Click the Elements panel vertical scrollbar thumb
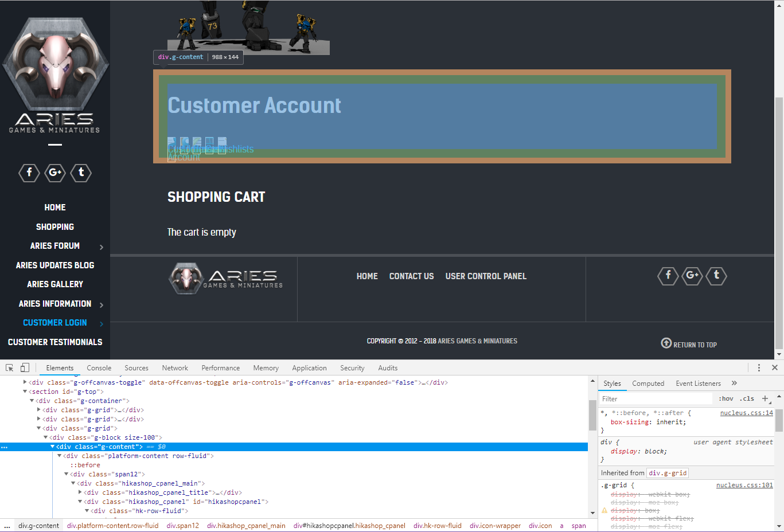 pos(592,415)
